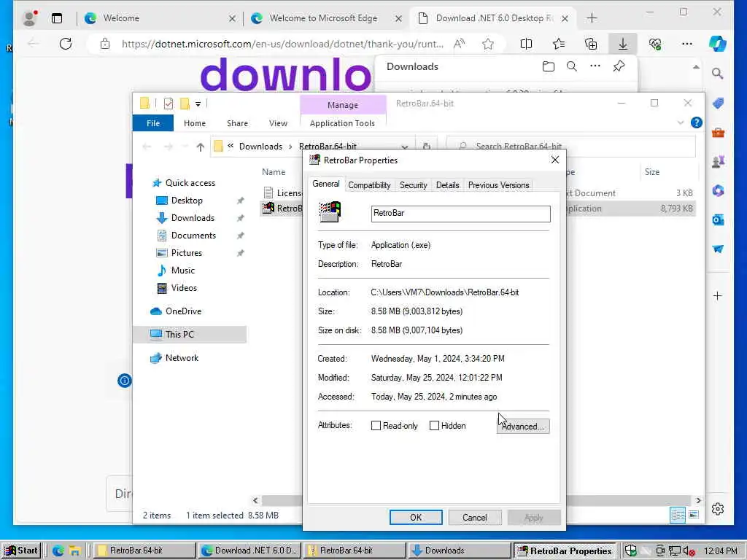747x560 pixels.
Task: Pin the Downloads panel
Action: pos(619,66)
